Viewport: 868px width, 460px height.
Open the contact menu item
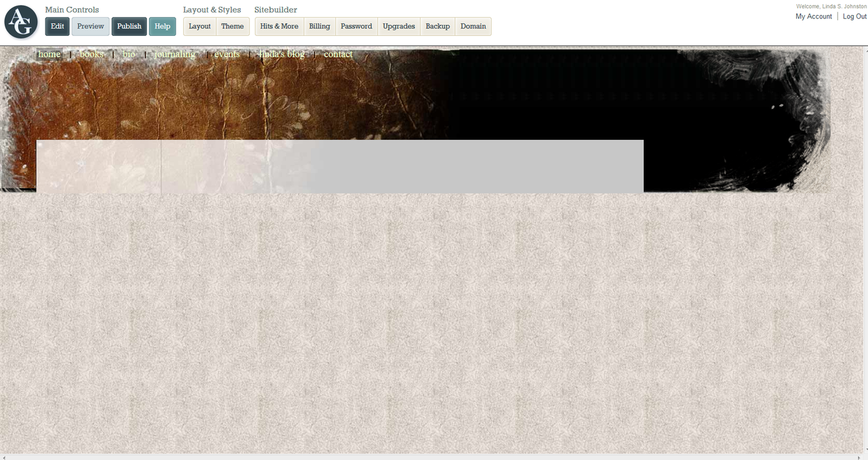tap(338, 54)
